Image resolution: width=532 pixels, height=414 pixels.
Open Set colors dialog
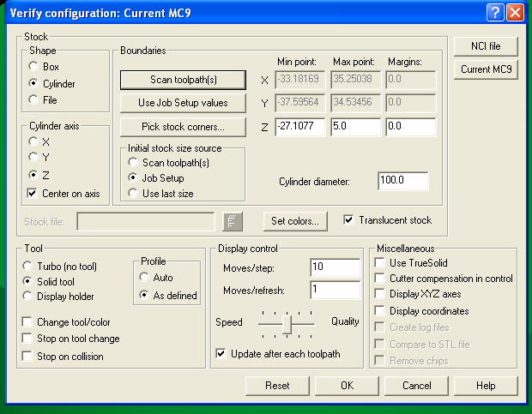[x=295, y=221]
